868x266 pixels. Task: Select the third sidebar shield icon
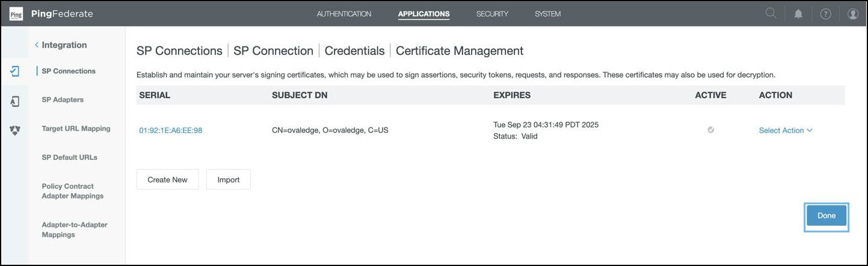(x=15, y=129)
